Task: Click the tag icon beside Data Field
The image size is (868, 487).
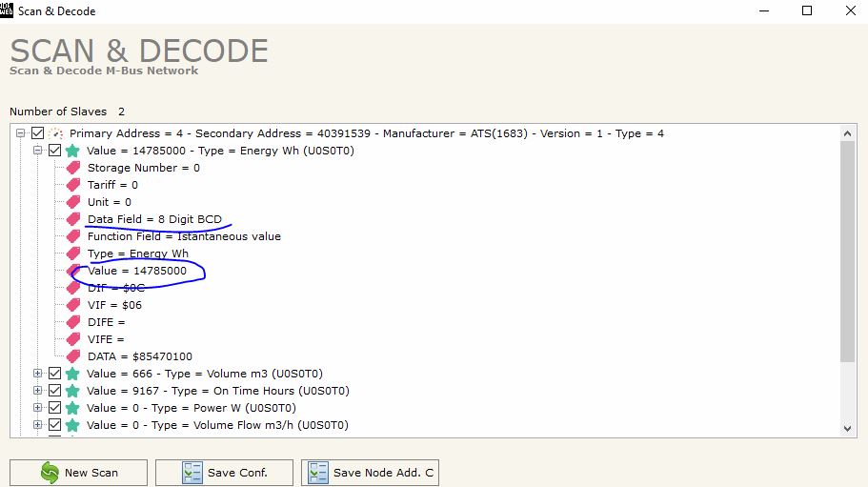Action: [x=73, y=219]
